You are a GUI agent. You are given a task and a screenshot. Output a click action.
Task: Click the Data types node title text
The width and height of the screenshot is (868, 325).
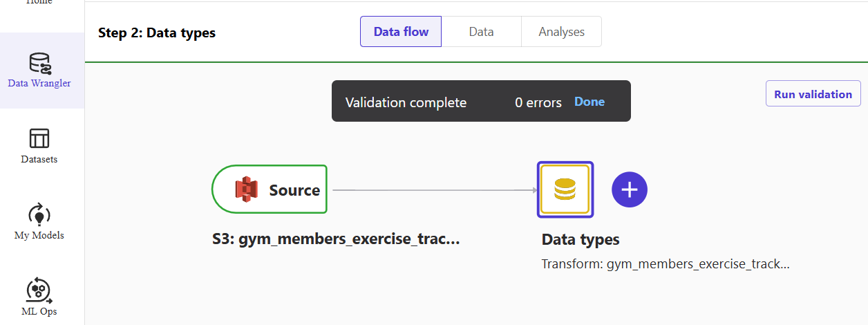pos(581,240)
